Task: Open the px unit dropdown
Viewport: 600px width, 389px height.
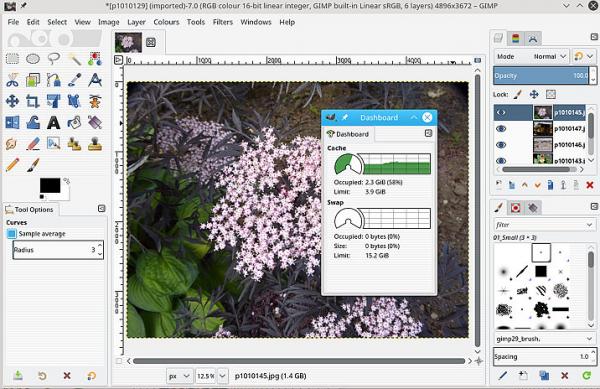Action: (x=179, y=376)
